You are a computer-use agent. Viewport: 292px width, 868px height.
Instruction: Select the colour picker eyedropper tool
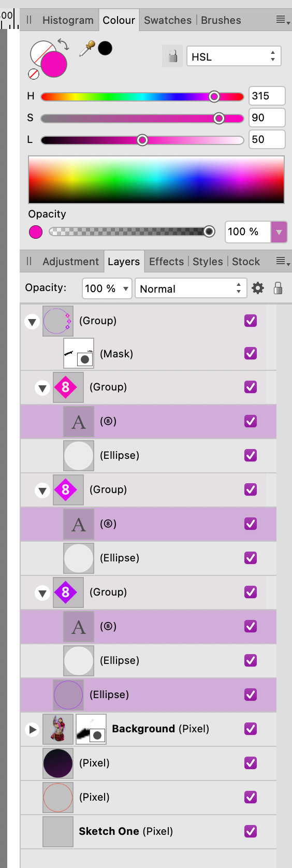pos(86,49)
